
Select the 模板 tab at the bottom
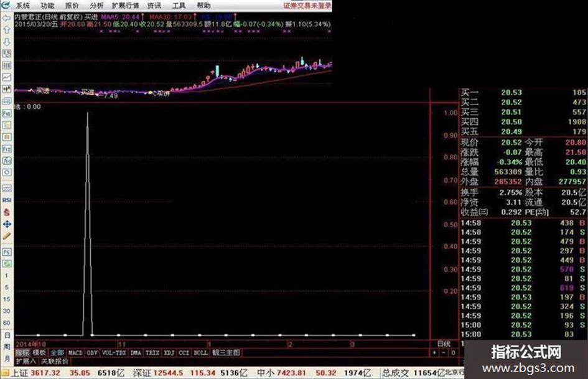point(39,353)
